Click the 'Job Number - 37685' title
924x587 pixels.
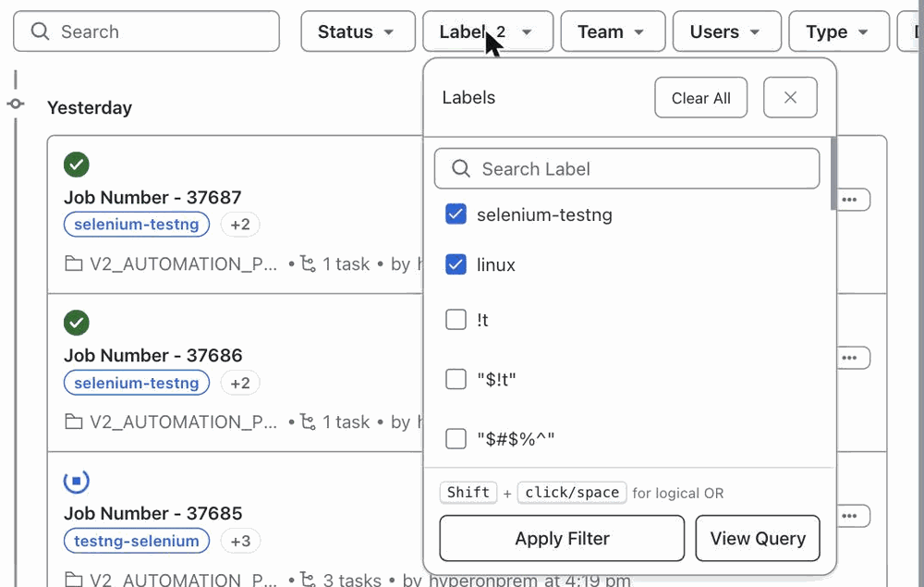point(152,513)
